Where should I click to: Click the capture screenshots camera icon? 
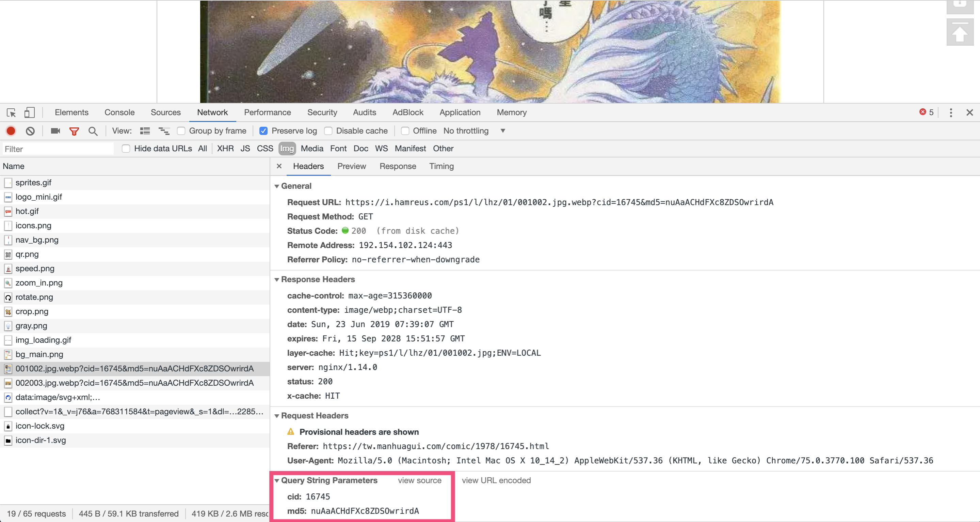pyautogui.click(x=55, y=131)
